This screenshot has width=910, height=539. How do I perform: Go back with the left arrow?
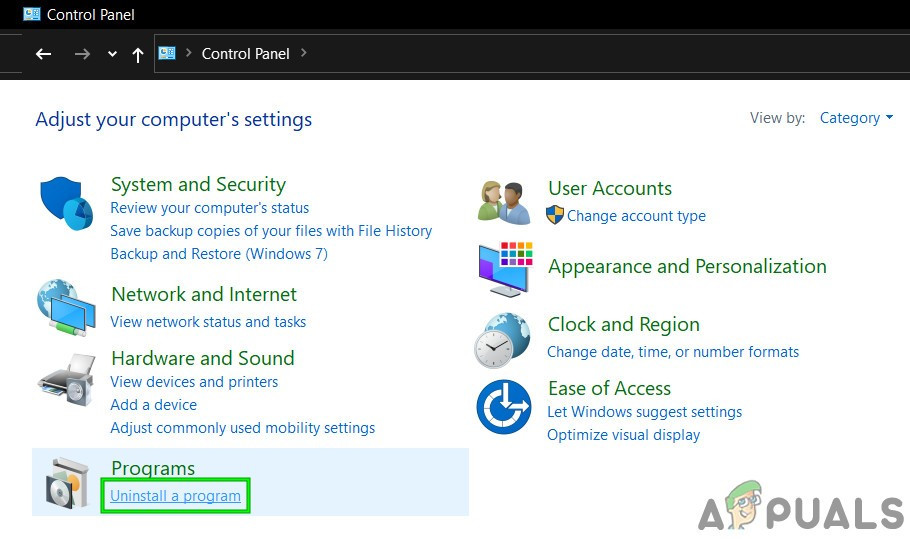point(44,55)
